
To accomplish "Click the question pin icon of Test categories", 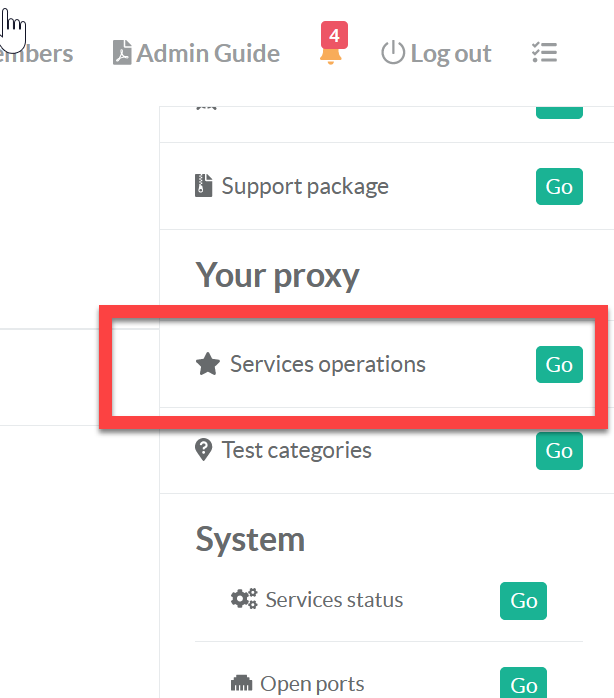I will (203, 450).
